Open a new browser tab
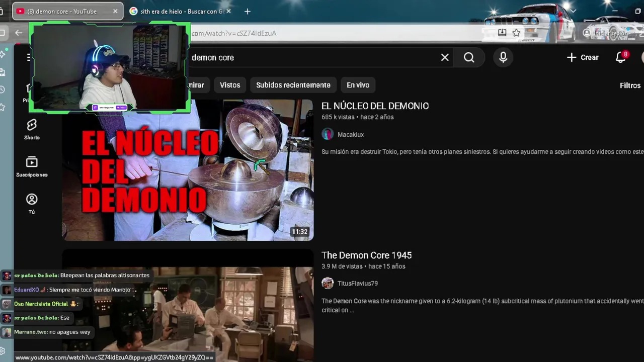Image resolution: width=644 pixels, height=362 pixels. pos(247,11)
